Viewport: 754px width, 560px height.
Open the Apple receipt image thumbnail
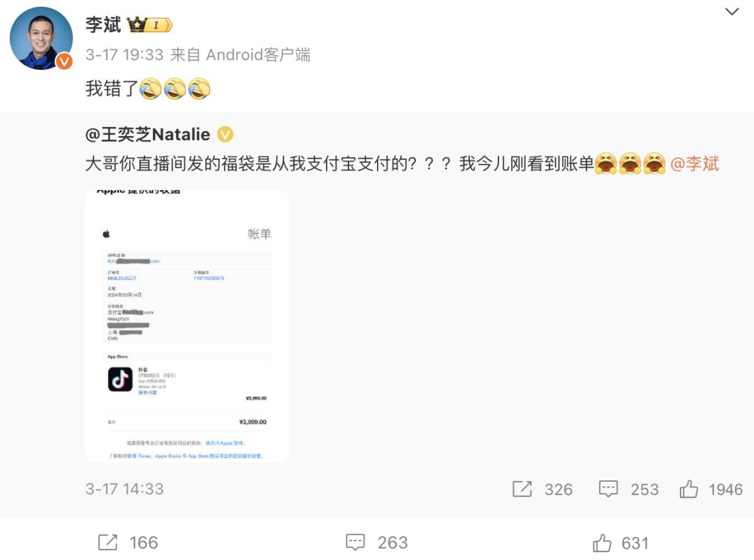tap(187, 326)
